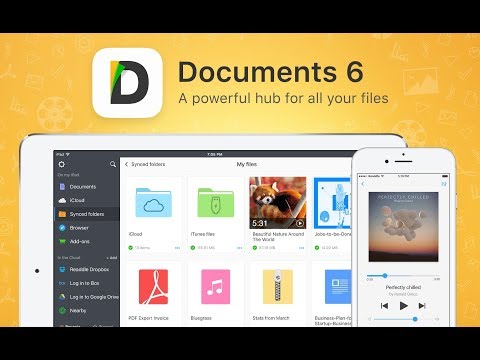Open the iCloud folder icon

153,202
